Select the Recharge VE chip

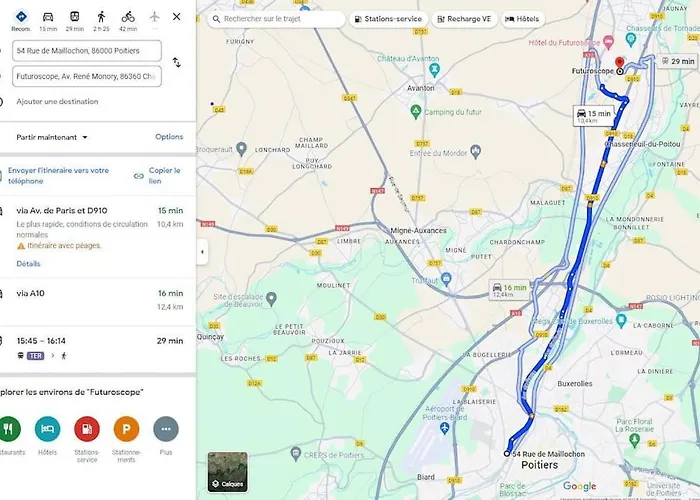click(x=464, y=19)
